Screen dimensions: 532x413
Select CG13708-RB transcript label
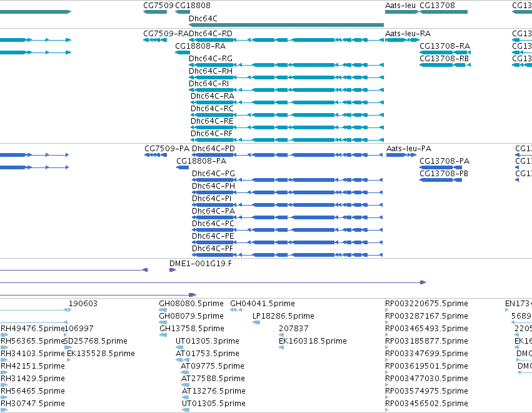coord(444,59)
